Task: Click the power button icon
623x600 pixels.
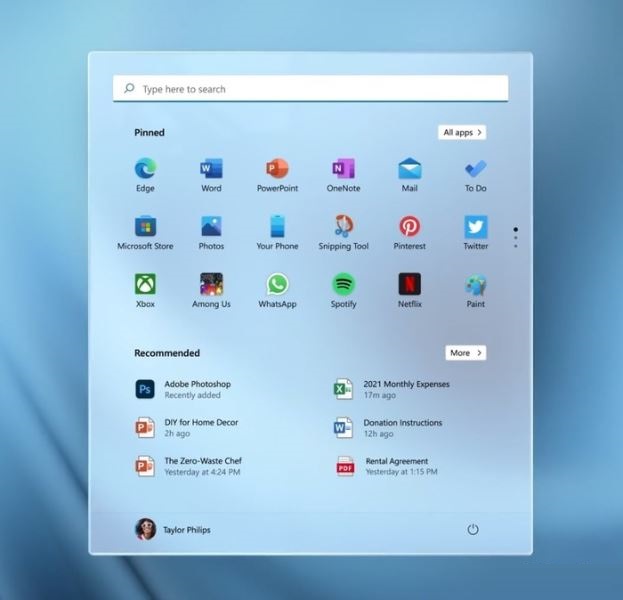Action: [473, 529]
